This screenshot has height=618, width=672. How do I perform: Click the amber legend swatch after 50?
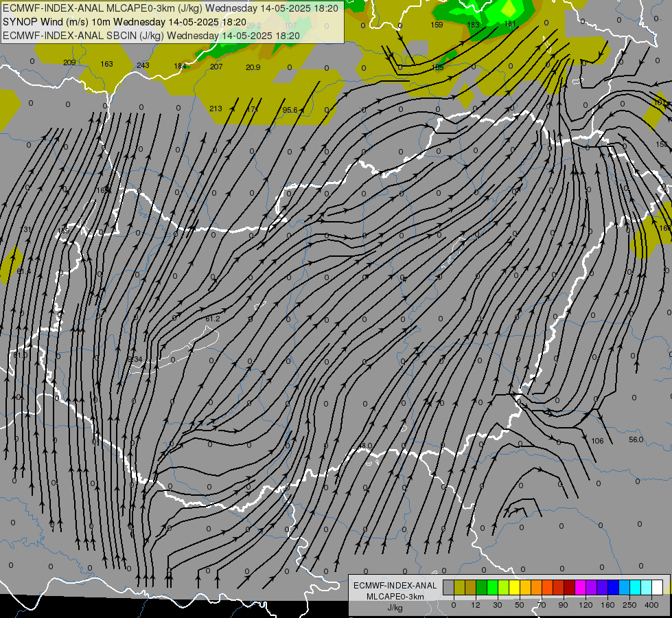[x=526, y=587]
